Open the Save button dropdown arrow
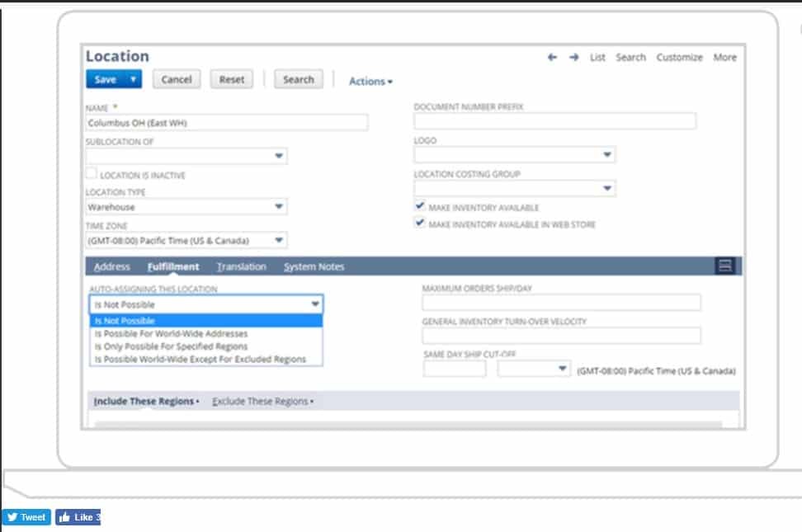802x532 pixels. point(133,79)
